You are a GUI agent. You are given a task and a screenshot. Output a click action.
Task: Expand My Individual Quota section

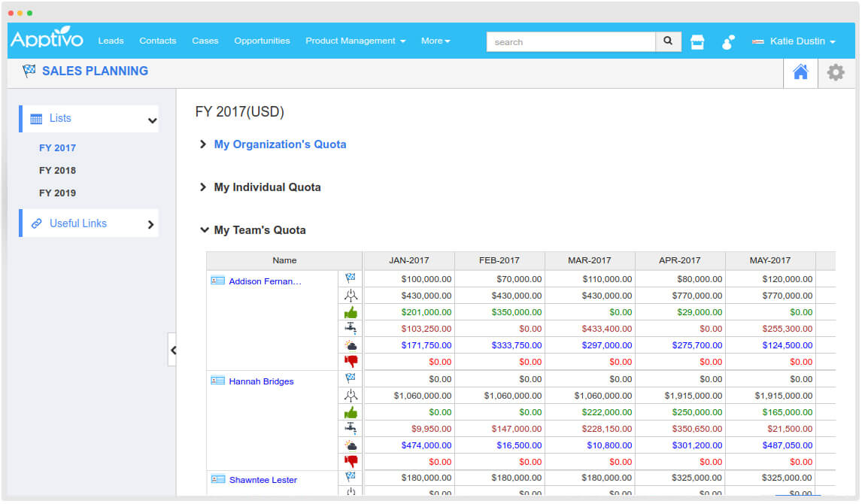coord(266,187)
